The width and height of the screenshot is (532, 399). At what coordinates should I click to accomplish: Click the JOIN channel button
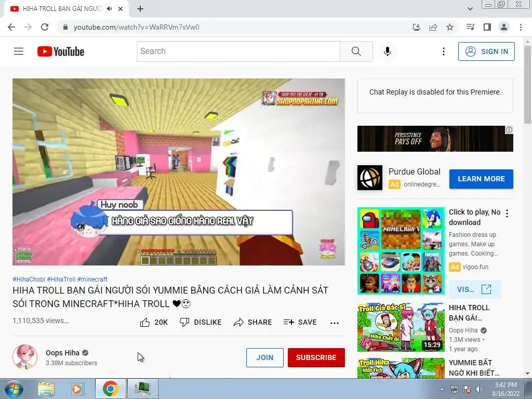pos(265,357)
